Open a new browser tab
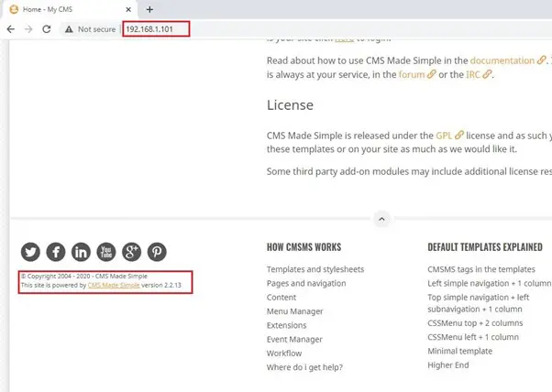The width and height of the screenshot is (552, 392). click(x=149, y=9)
